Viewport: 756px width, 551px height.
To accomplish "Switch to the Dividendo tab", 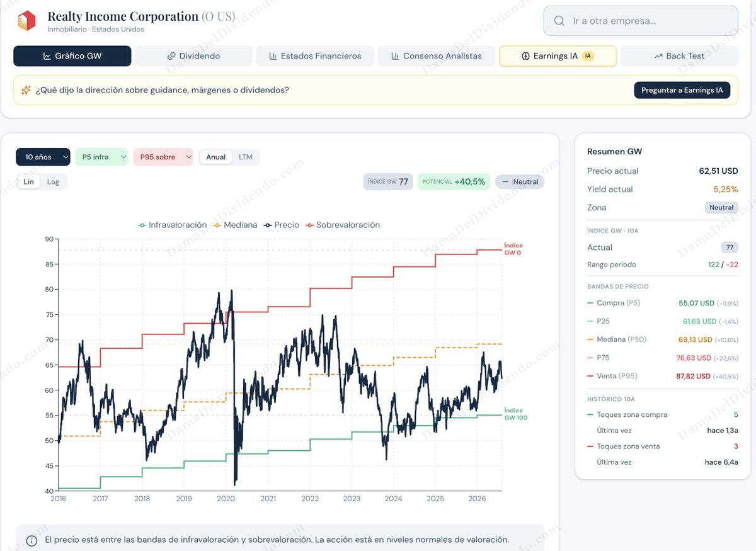I will click(193, 56).
